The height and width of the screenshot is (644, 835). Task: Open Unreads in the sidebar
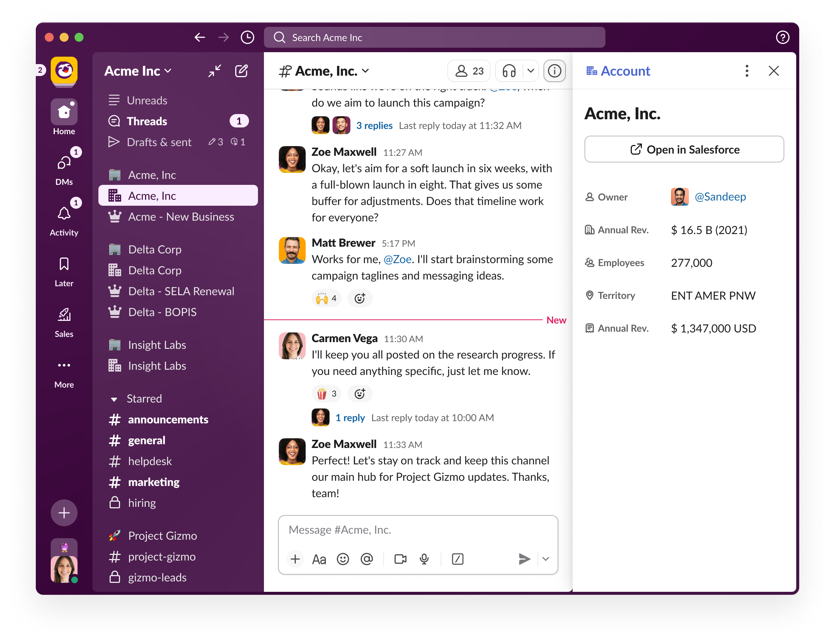[178, 100]
